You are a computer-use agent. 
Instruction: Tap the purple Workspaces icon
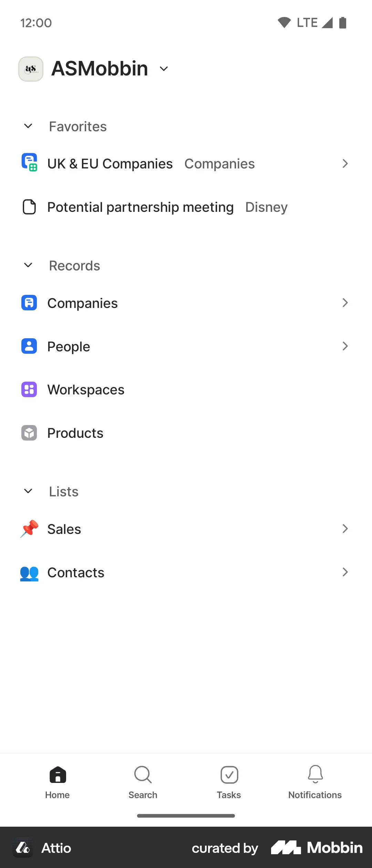coord(29,390)
